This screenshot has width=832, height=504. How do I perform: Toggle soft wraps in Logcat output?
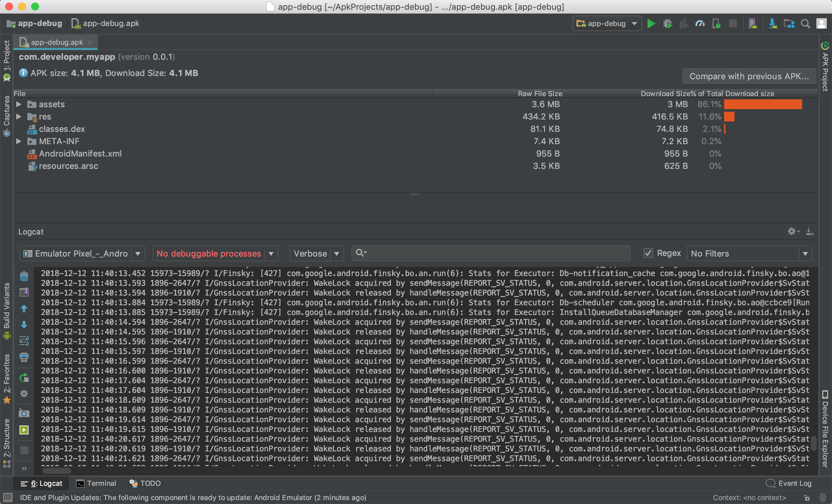point(24,340)
